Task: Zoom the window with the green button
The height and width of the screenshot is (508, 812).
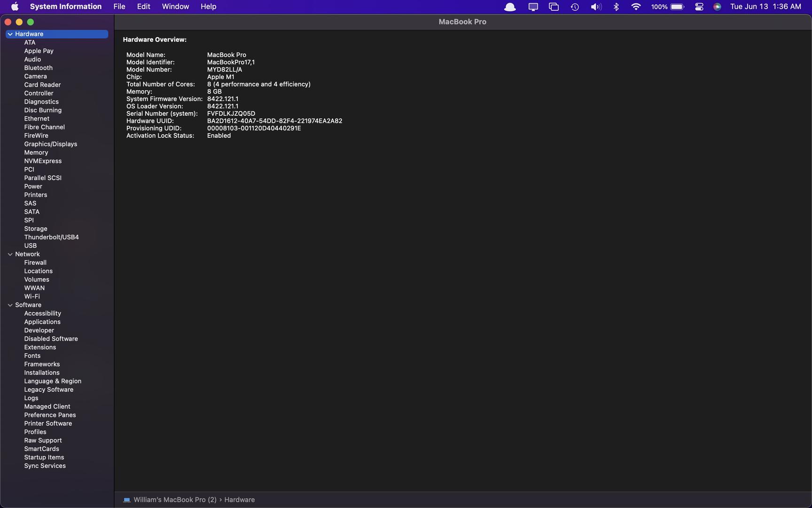Action: [x=31, y=22]
